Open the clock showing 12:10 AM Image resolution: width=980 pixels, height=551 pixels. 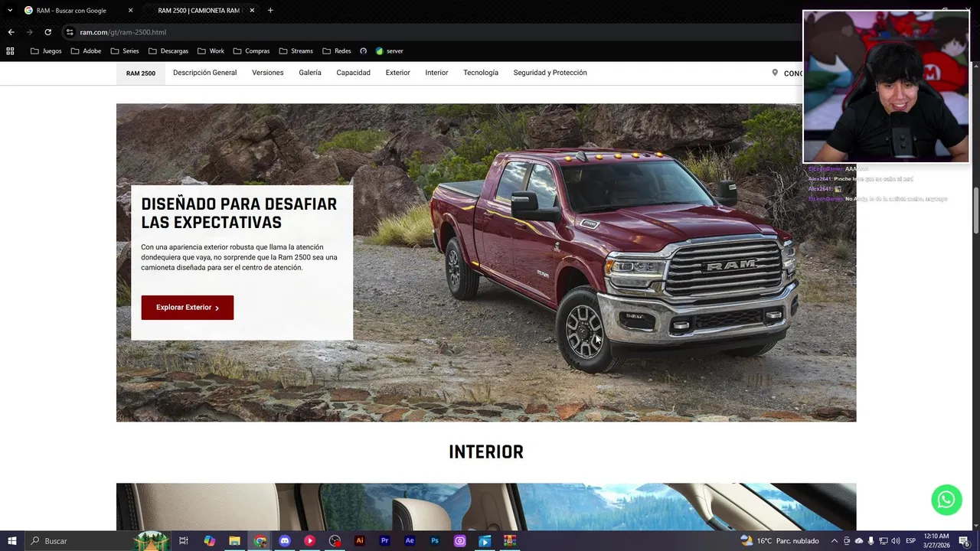pyautogui.click(x=936, y=541)
